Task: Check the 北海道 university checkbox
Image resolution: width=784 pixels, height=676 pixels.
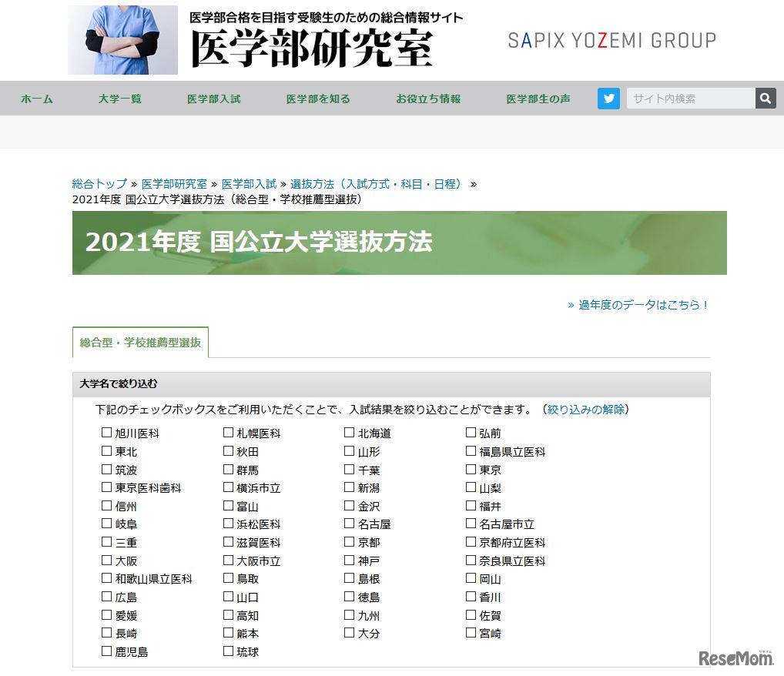Action: (x=349, y=433)
